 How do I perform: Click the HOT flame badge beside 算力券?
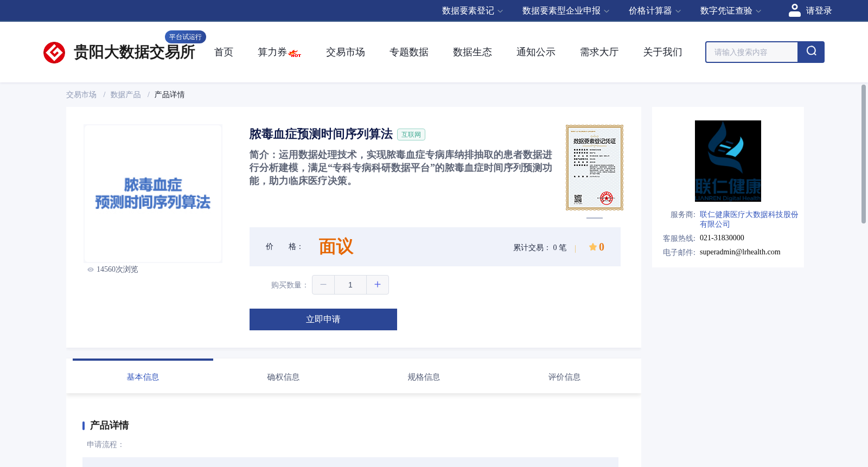(x=295, y=54)
